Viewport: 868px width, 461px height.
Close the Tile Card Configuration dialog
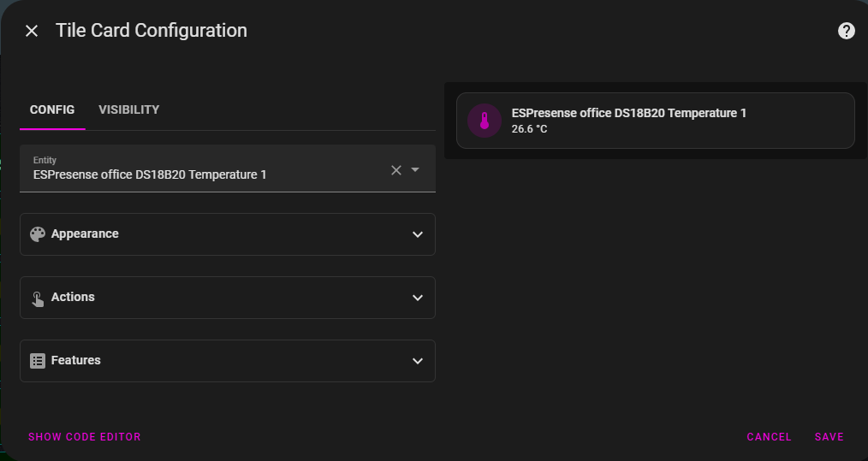tap(32, 31)
